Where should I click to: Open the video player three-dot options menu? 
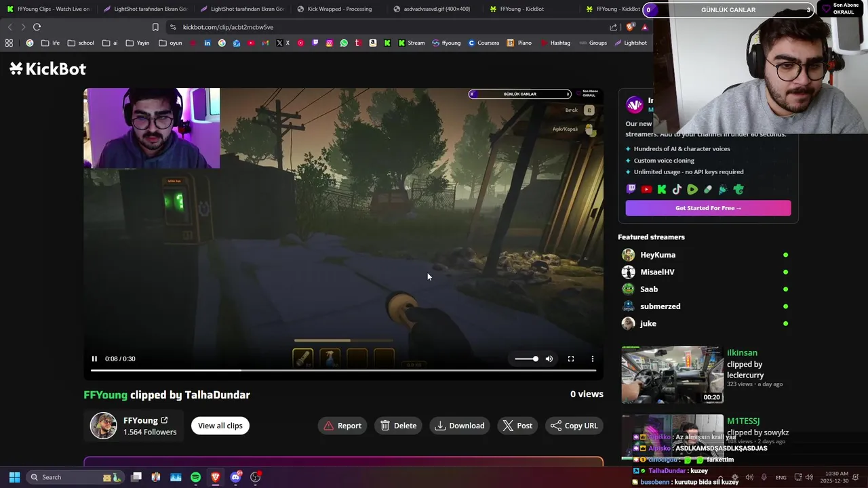(593, 359)
